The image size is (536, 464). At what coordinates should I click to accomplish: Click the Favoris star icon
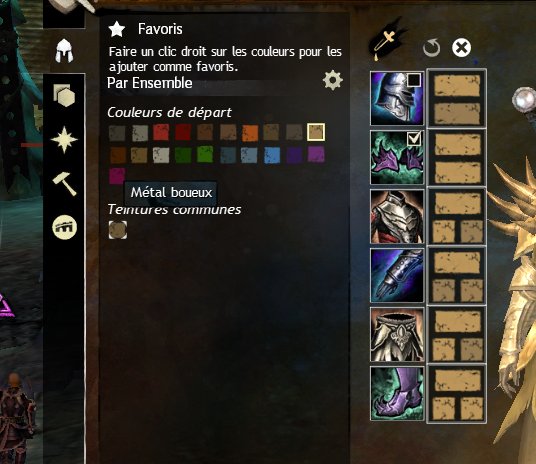point(117,29)
